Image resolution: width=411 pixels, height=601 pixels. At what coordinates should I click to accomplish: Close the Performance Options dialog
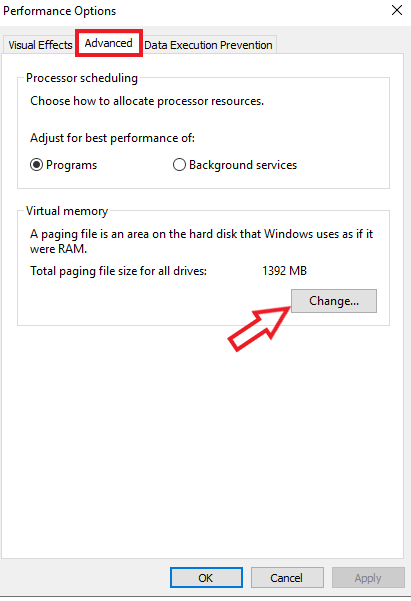pyautogui.click(x=397, y=10)
